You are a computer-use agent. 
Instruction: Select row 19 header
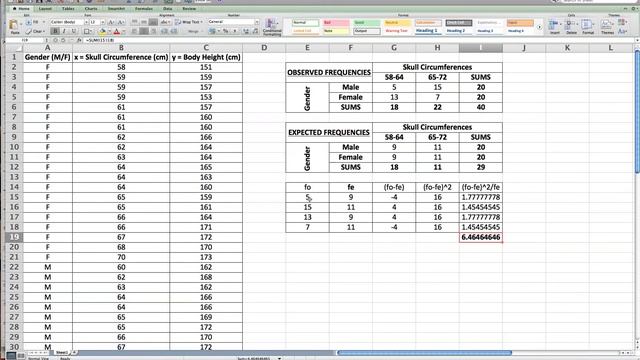pos(14,237)
